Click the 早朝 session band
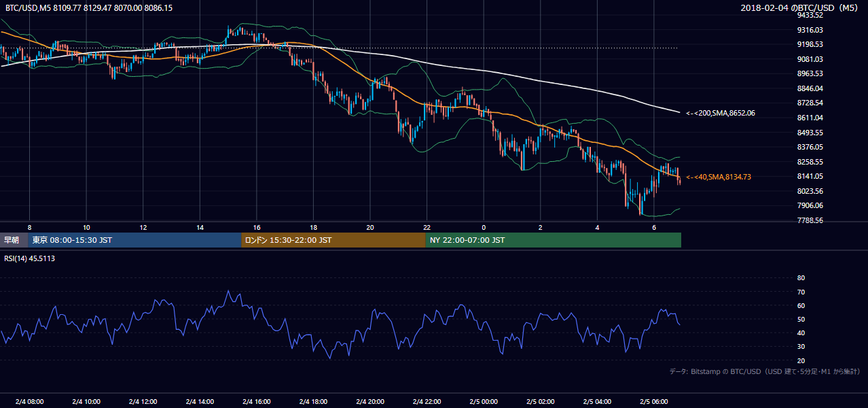The image size is (868, 408). click(14, 240)
